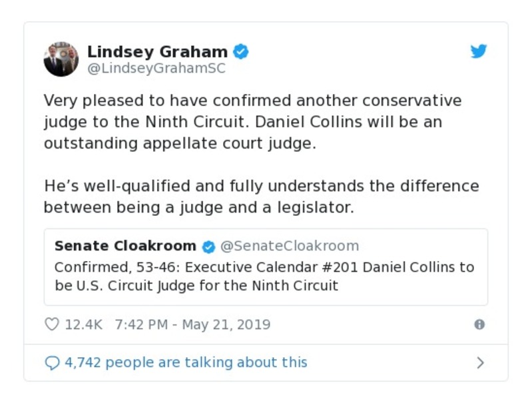Open the 7:42 PM - May 21, 2019 timestamp
The width and height of the screenshot is (532, 405).
pyautogui.click(x=192, y=325)
